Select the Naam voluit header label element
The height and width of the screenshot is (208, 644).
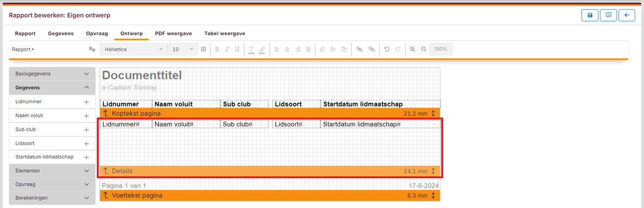[x=186, y=104]
